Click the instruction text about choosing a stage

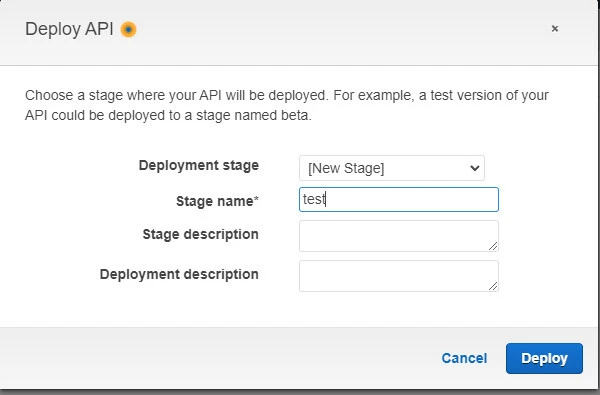pos(287,105)
